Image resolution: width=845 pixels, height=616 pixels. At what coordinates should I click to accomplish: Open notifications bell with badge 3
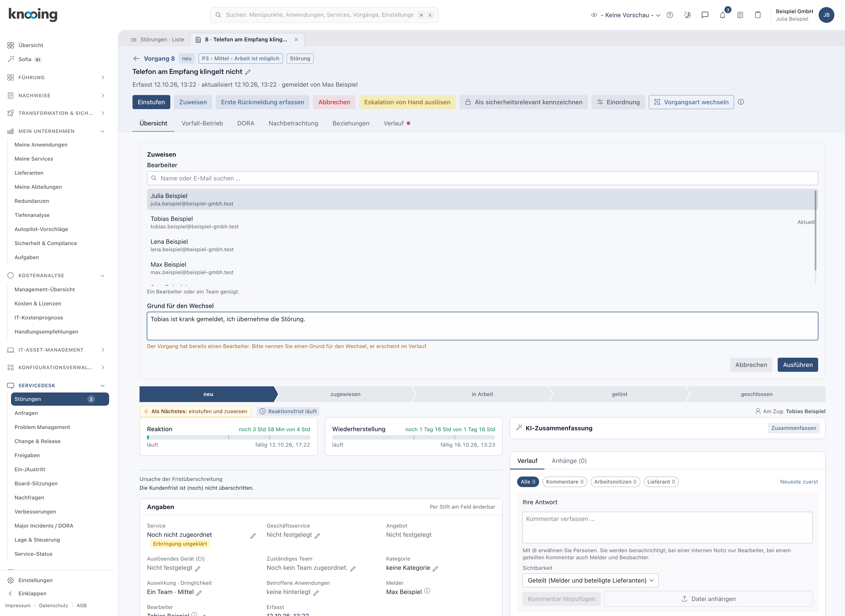click(x=723, y=15)
